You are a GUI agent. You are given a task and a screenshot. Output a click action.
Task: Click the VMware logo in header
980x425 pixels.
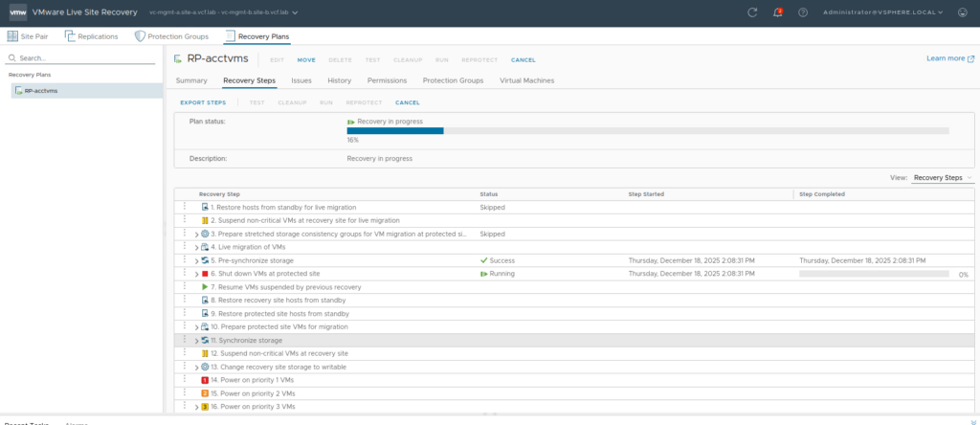pyautogui.click(x=16, y=12)
